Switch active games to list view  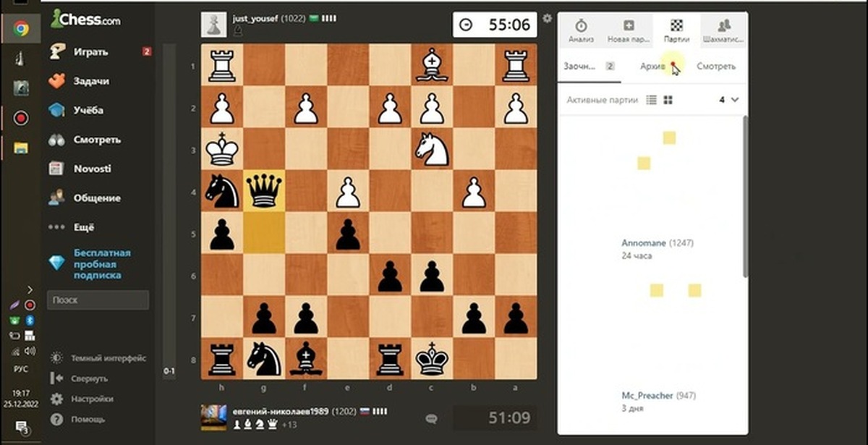coord(651,100)
